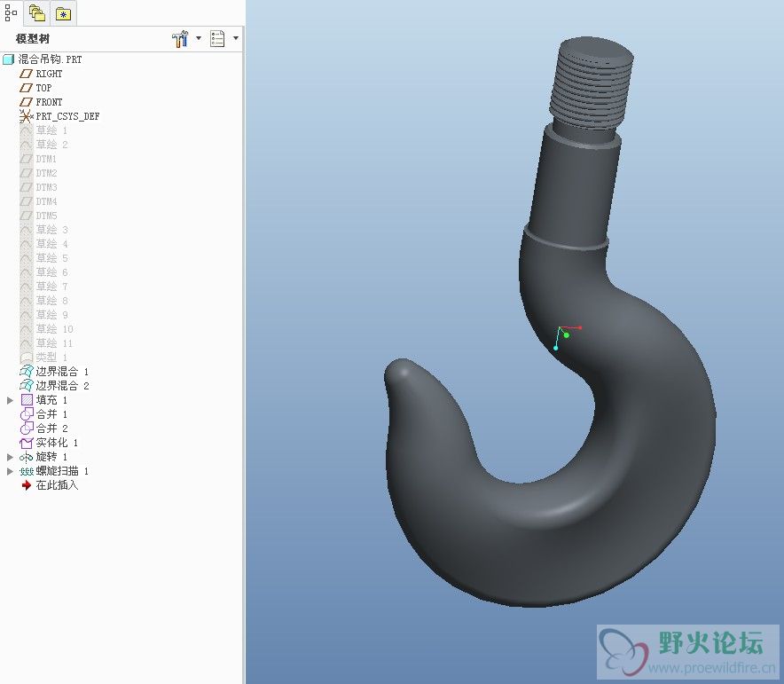Select the 边界混合 1 feature
The image size is (784, 684).
tap(62, 372)
